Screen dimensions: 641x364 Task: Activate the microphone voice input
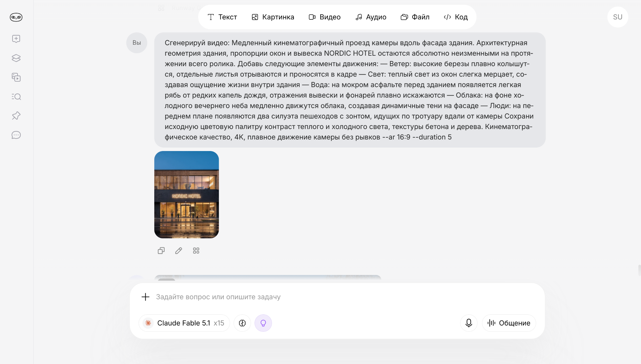point(469,323)
